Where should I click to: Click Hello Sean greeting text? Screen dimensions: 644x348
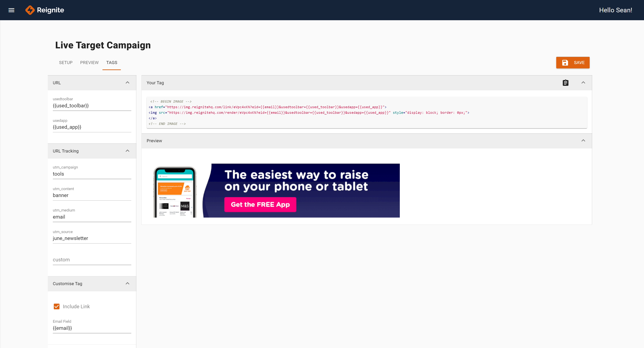(x=615, y=10)
